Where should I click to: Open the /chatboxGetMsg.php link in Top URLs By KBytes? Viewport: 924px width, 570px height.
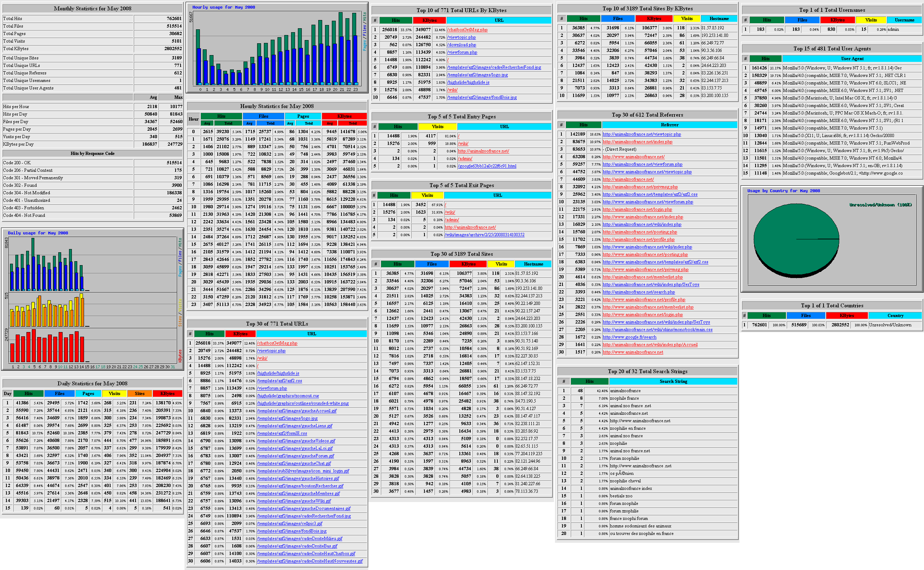pyautogui.click(x=467, y=30)
